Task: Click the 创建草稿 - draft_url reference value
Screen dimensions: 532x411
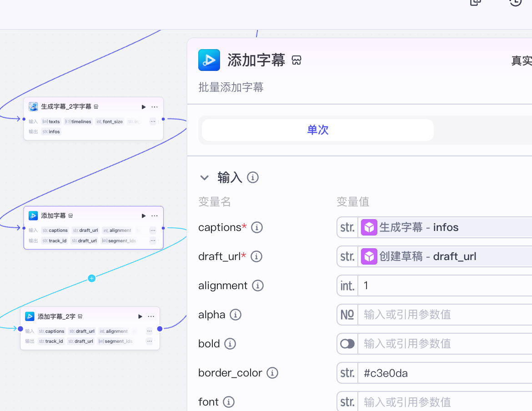Action: [x=427, y=256]
